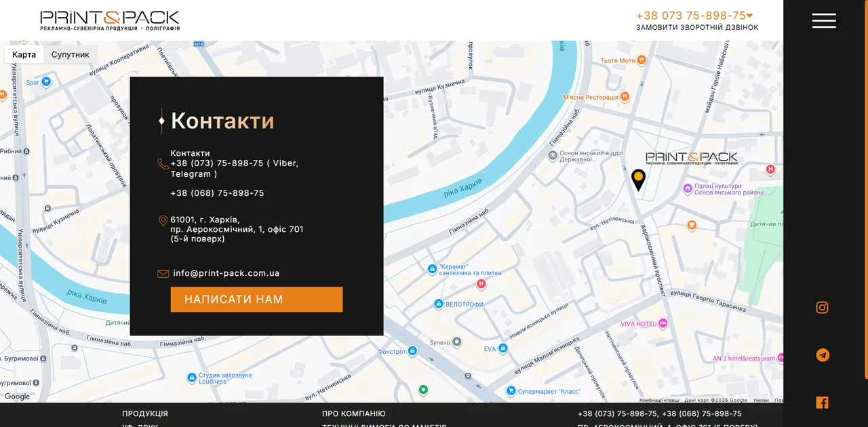
Task: Expand the phone number dropdown arrow
Action: (750, 16)
